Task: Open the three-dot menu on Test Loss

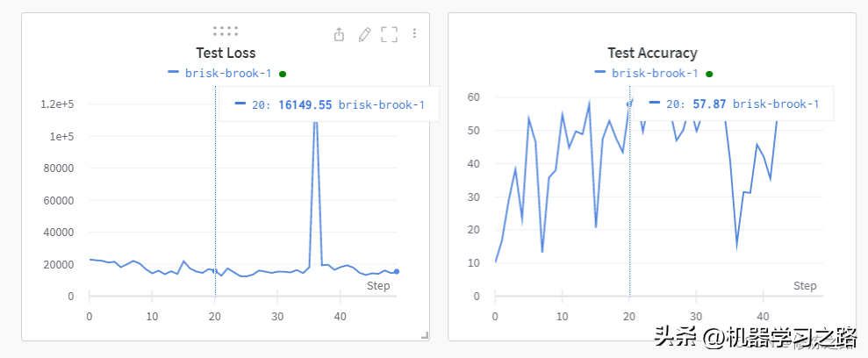Action: [x=414, y=34]
